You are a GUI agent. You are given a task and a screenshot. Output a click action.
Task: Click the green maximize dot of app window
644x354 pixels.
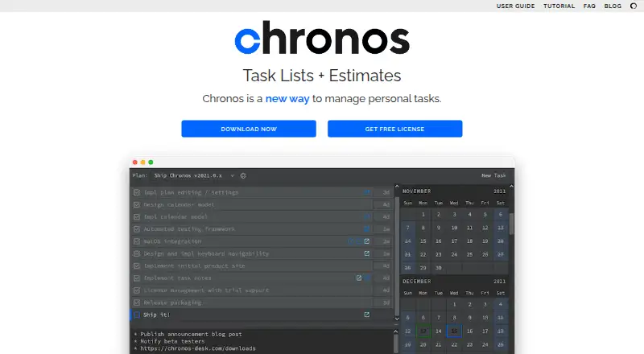click(x=151, y=163)
